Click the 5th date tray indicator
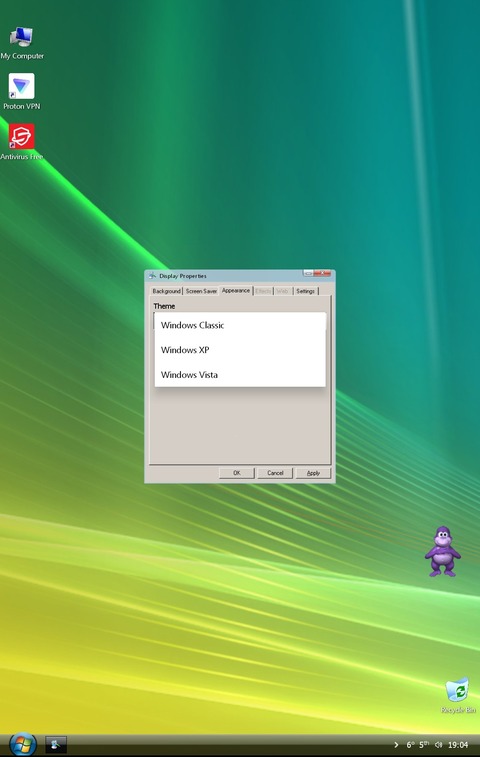 [424, 745]
